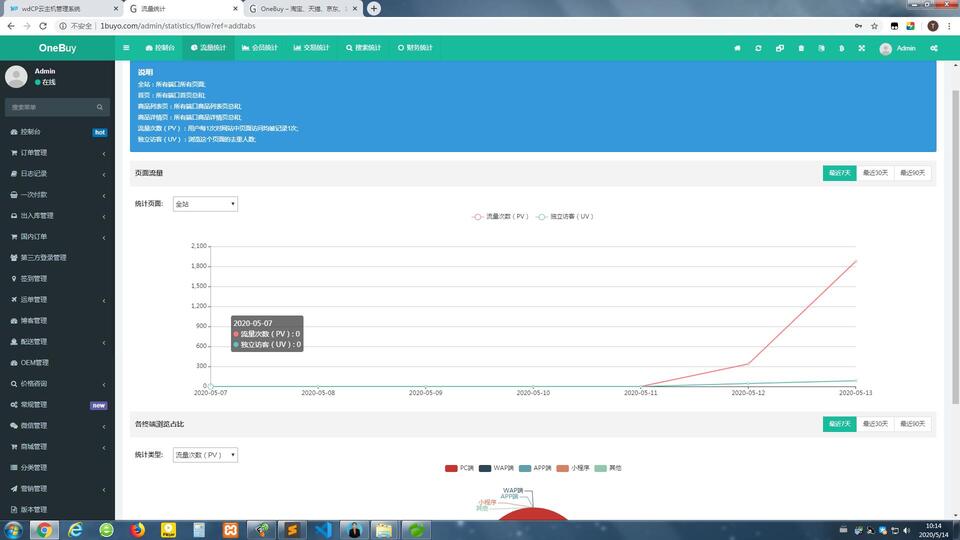Click the red pie chart slice
The image size is (960, 540).
tap(533, 514)
